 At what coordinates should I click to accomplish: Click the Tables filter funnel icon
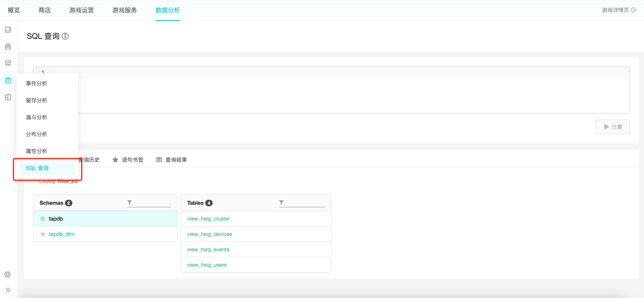click(281, 203)
